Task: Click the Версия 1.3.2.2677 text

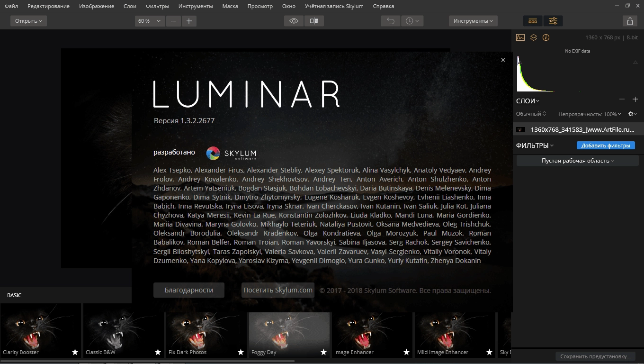Action: [x=184, y=121]
